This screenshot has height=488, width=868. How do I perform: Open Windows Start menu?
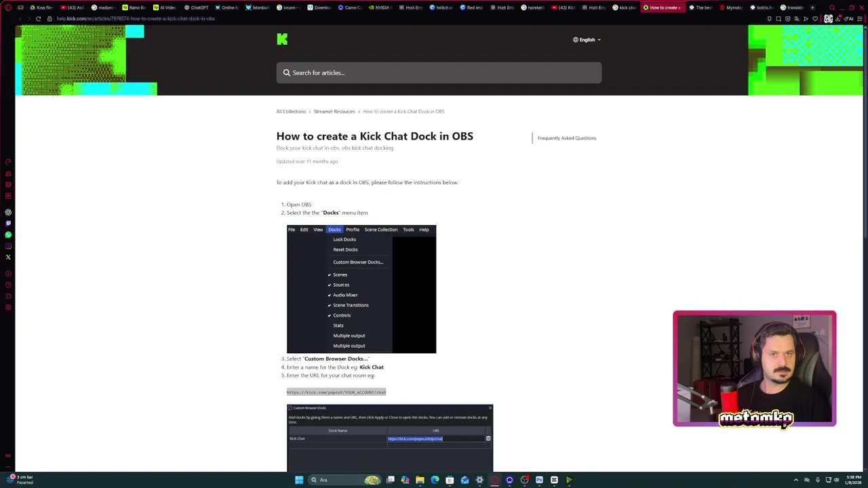click(x=299, y=480)
